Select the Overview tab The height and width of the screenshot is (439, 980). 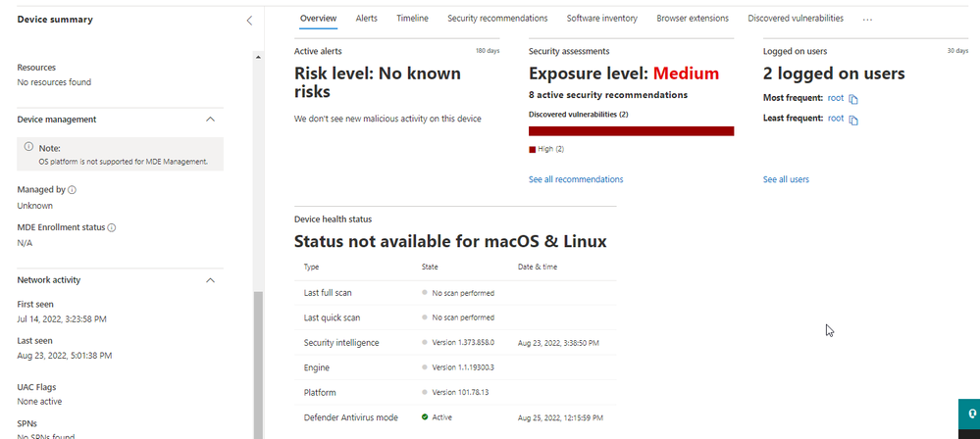pos(318,19)
